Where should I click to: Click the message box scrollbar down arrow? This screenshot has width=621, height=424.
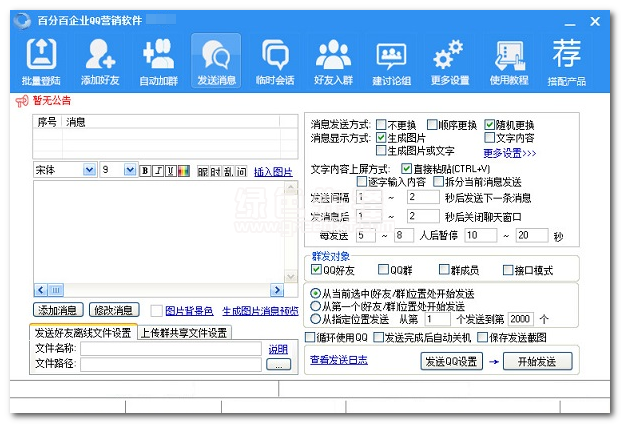tap(291, 276)
